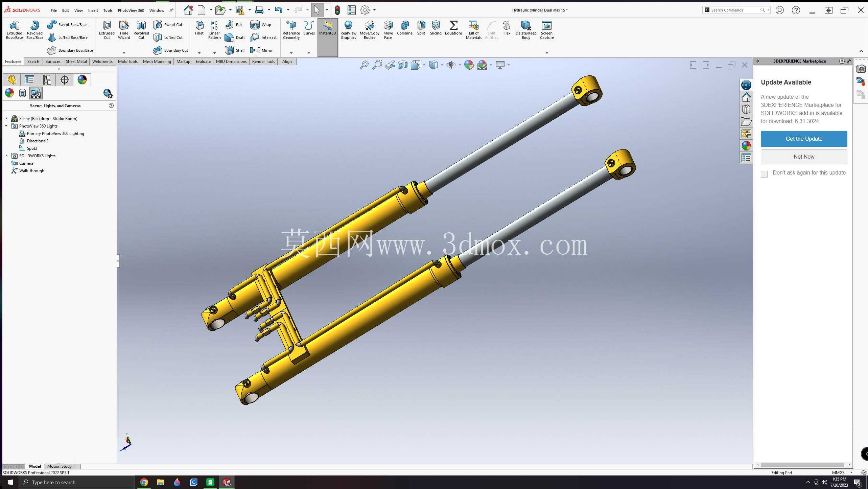Open the Move/Copy Bodies tool
This screenshot has width=868, height=489.
pyautogui.click(x=369, y=30)
